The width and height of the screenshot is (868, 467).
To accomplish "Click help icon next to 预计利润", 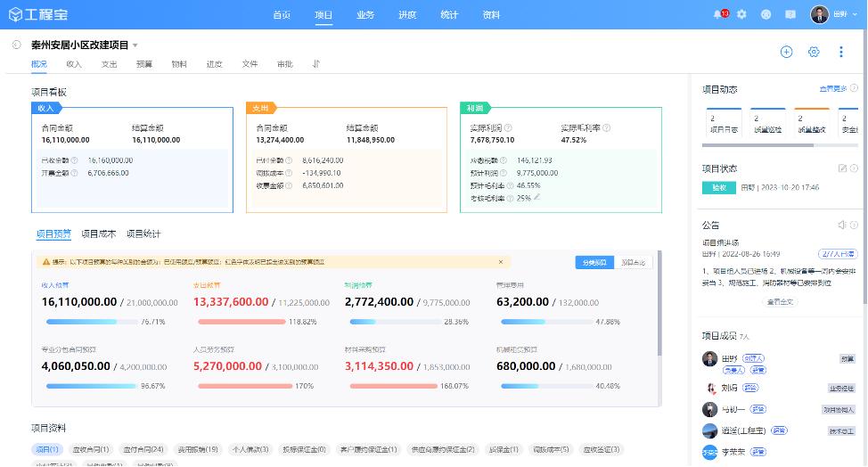I will (x=504, y=173).
